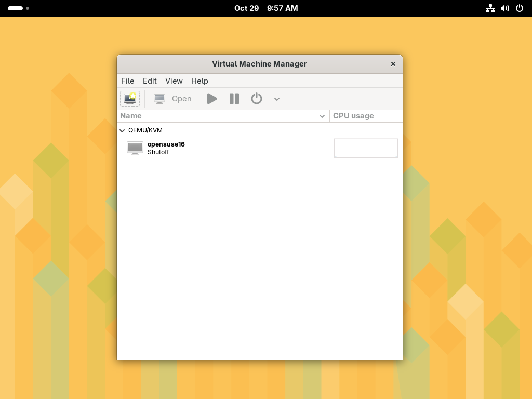Screen dimensions: 532x399
Task: Click the Shut Down power icon
Action: [257, 99]
